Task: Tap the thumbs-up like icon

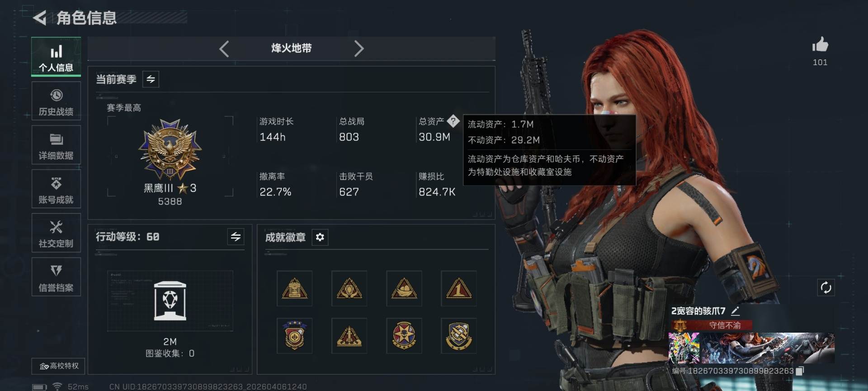Action: (x=820, y=45)
